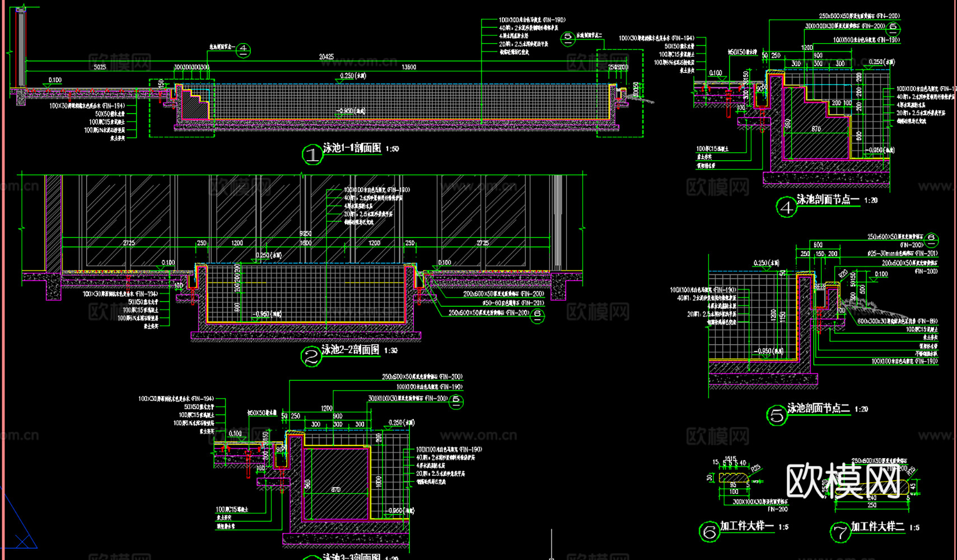Image resolution: width=957 pixels, height=560 pixels.
Task: Click the circled 2 beside 泳池2-2剖面图 title
Action: tap(311, 357)
